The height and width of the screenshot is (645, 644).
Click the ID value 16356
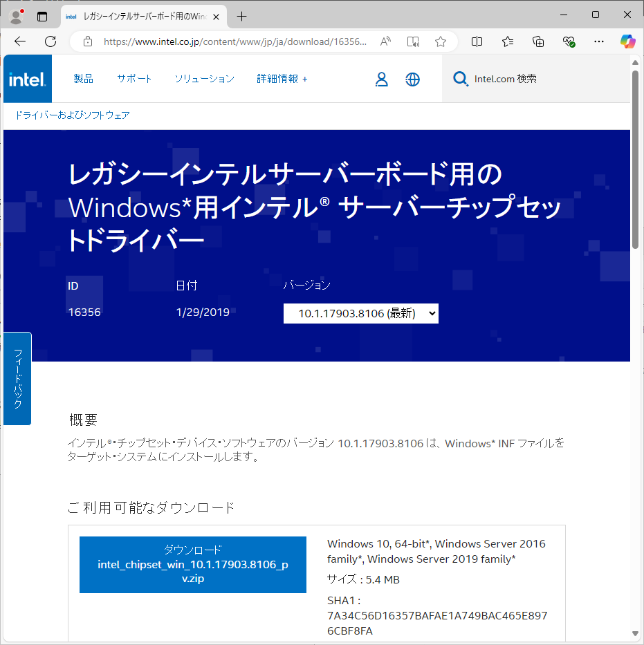pyautogui.click(x=84, y=312)
